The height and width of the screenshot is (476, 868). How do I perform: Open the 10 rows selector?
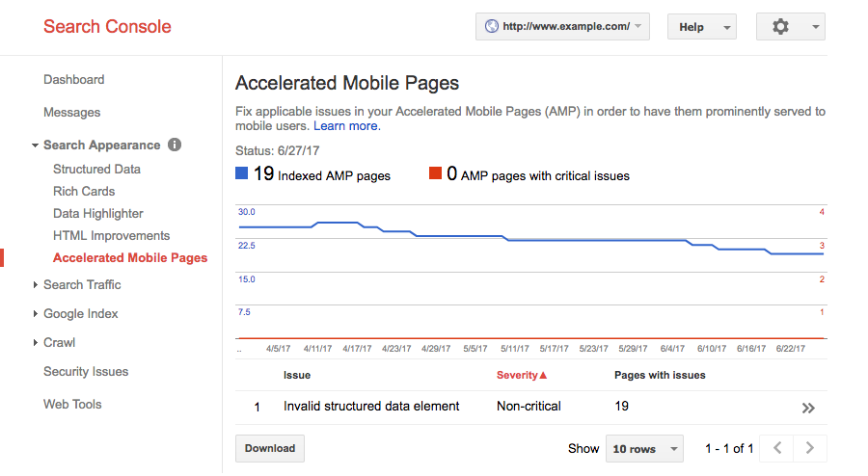click(644, 449)
